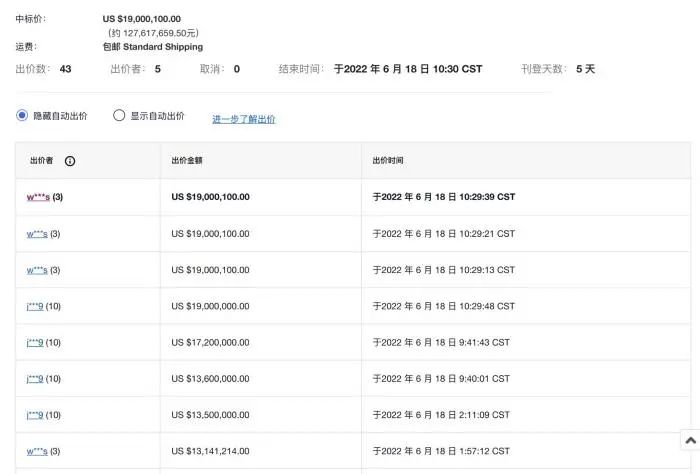Click the 出价金额 column header
700x474 pixels.
coord(187,160)
